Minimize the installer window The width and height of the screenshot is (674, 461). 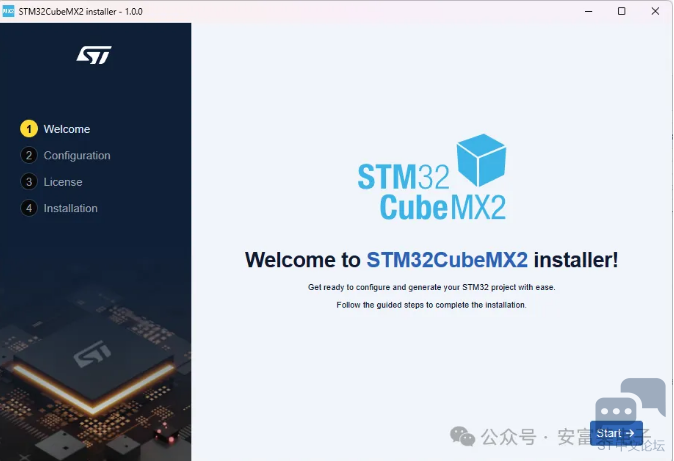click(x=588, y=11)
